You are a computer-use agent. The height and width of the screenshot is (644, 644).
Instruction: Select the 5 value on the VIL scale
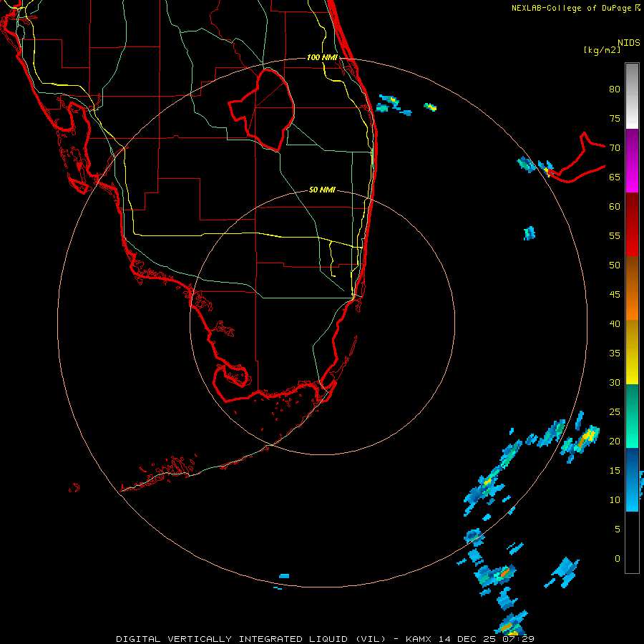tap(618, 529)
